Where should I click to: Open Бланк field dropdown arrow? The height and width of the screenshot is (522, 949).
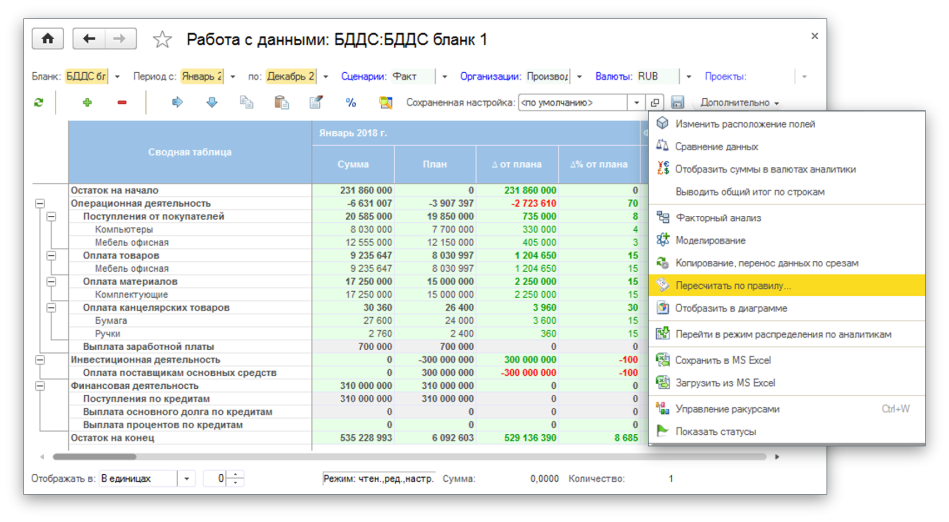pyautogui.click(x=117, y=77)
